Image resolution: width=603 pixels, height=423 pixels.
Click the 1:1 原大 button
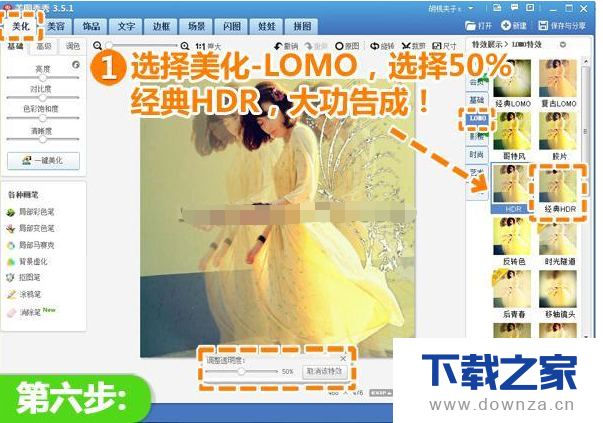coord(208,47)
